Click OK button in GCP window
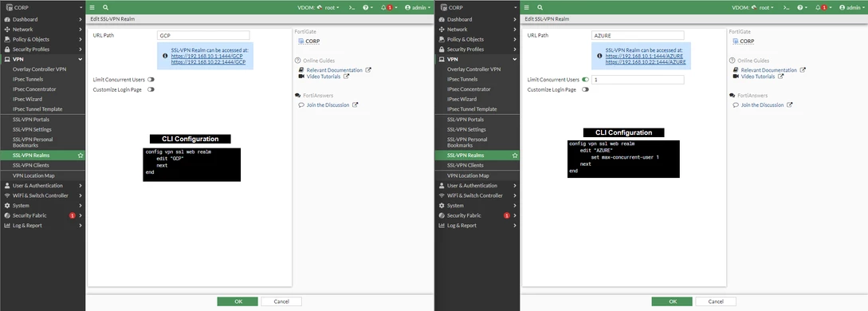The height and width of the screenshot is (311, 868). (x=238, y=301)
